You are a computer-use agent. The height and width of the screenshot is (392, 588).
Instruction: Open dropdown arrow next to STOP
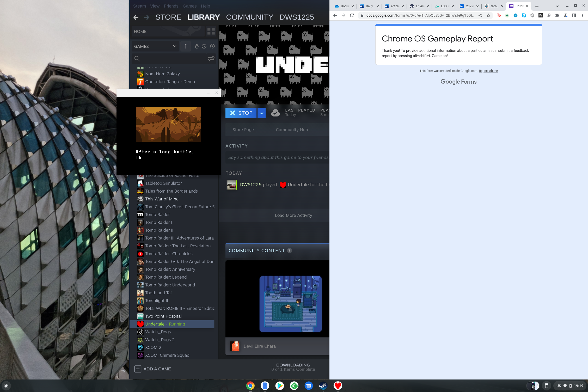[x=261, y=113]
